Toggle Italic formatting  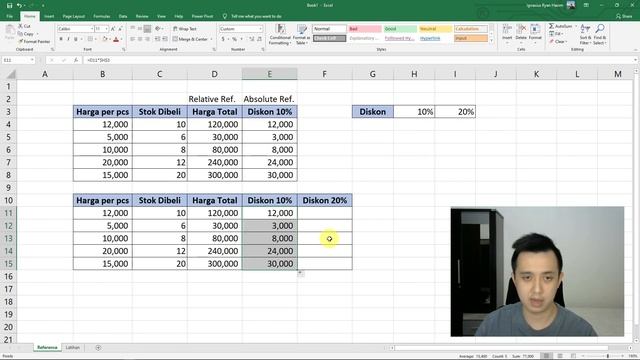coord(68,39)
